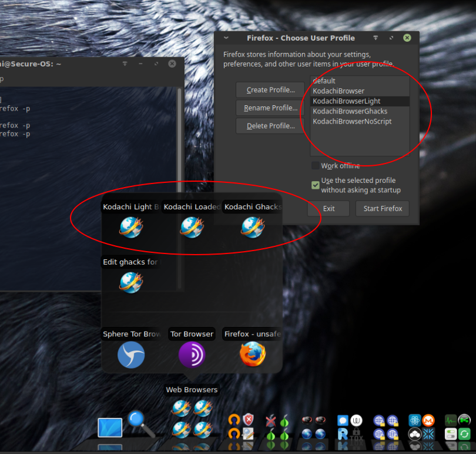Viewport: 476px width, 454px height.
Task: Select the KodachiBrowserNoScript profile entry
Action: (352, 121)
